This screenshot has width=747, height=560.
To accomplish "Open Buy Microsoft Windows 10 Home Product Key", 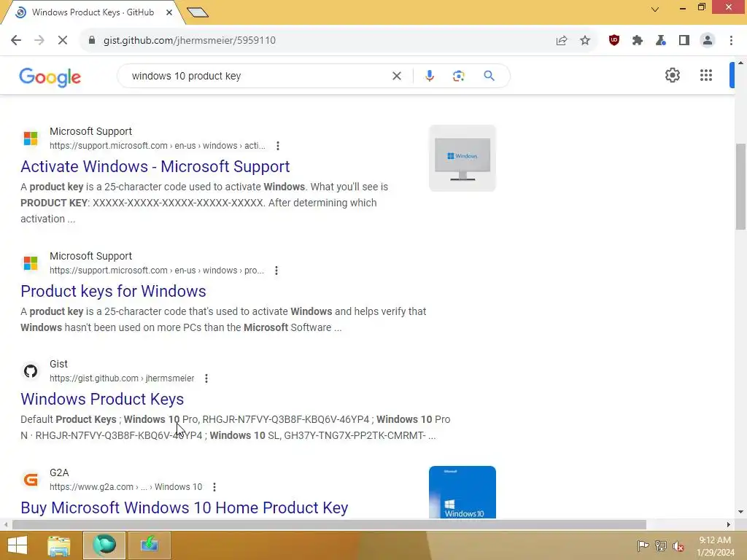I will (185, 508).
